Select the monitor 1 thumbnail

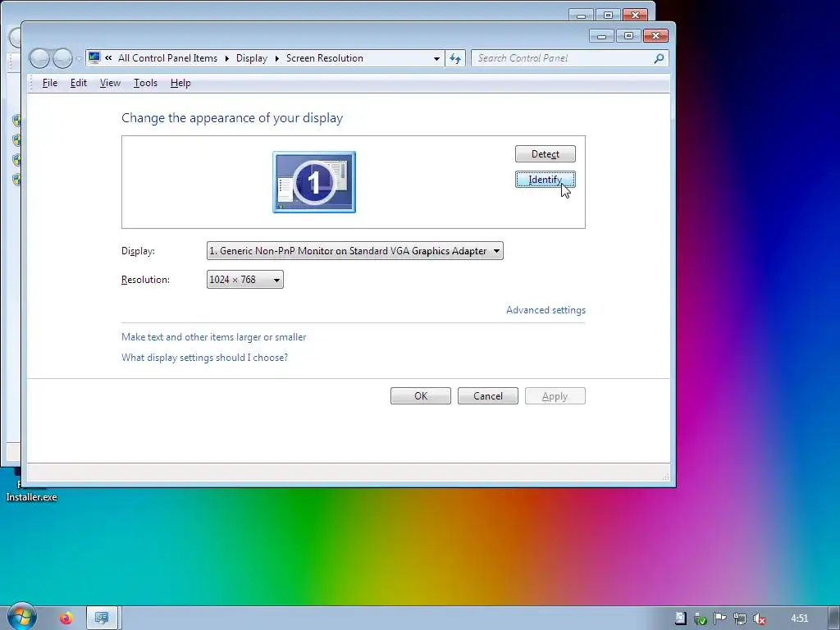(314, 182)
